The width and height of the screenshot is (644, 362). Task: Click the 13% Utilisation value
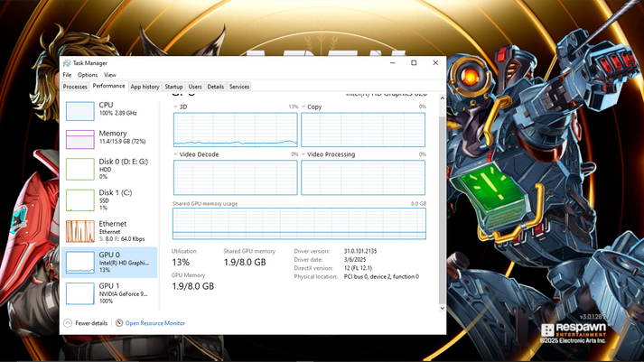(181, 263)
